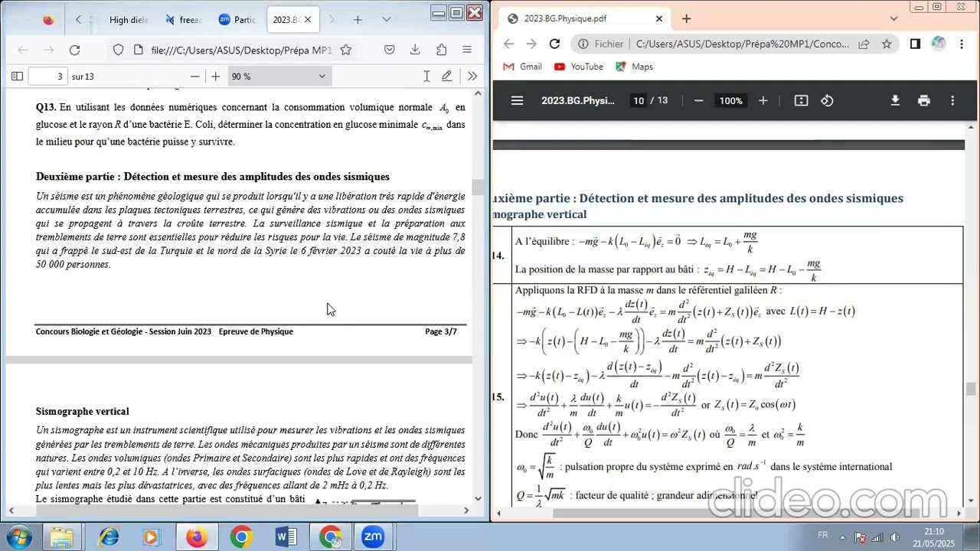Open the Maps bookmark
Viewport: 980px width, 551px height.
[634, 67]
